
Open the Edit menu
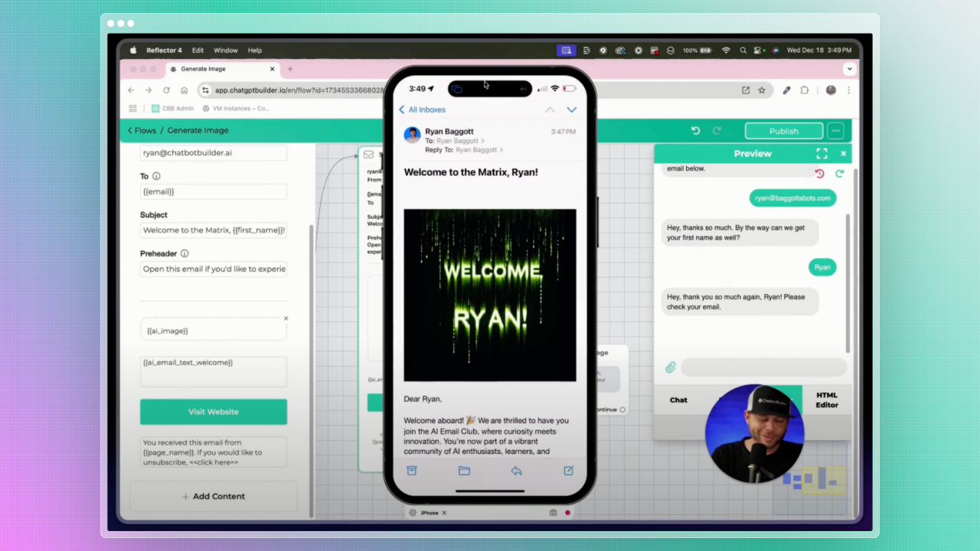pyautogui.click(x=198, y=51)
